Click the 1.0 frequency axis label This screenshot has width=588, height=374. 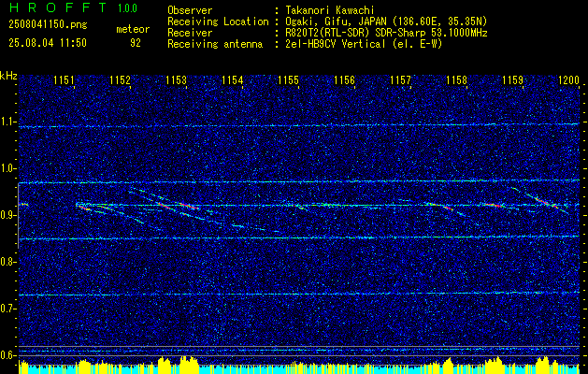click(7, 168)
